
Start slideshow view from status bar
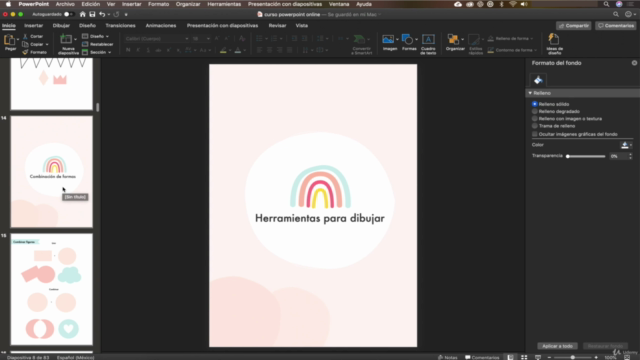click(538, 357)
